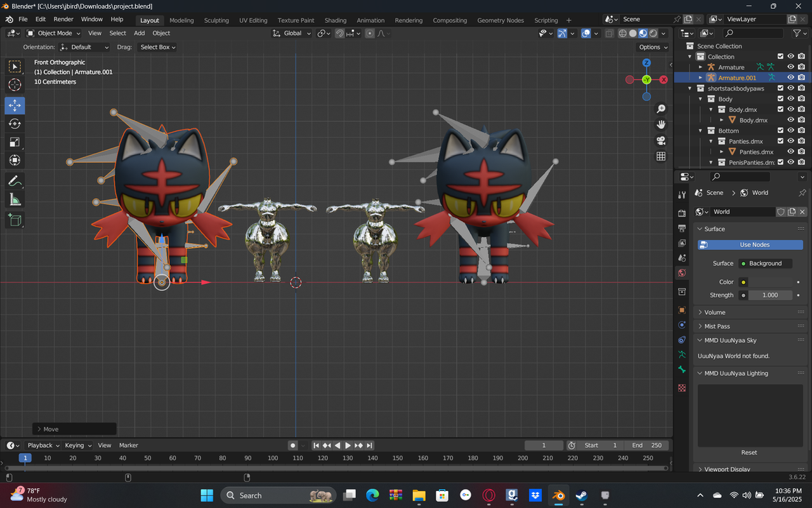Expand the Armature tree item

coord(701,67)
